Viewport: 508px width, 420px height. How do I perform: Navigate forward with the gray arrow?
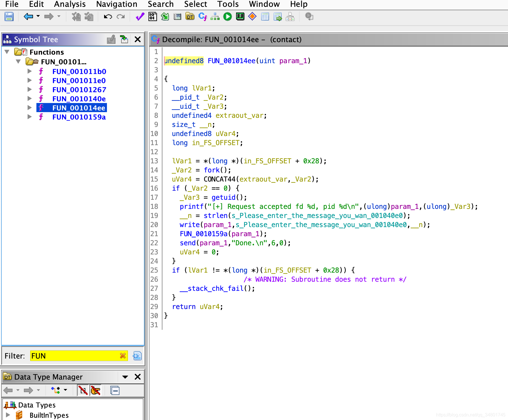click(49, 17)
